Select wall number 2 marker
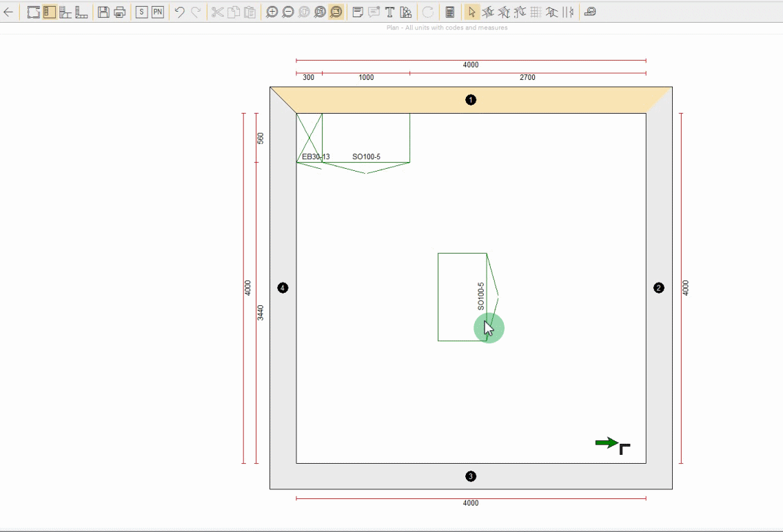This screenshot has height=532, width=783. 658,288
